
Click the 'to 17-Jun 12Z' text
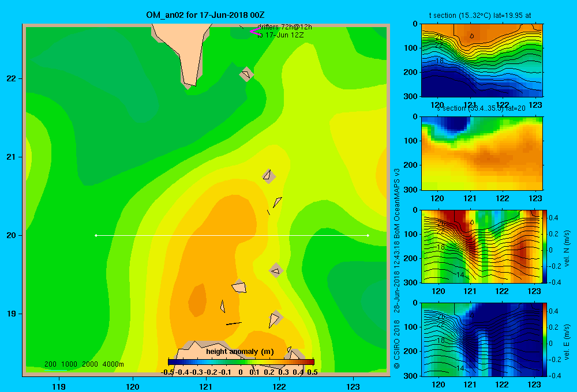[280, 35]
